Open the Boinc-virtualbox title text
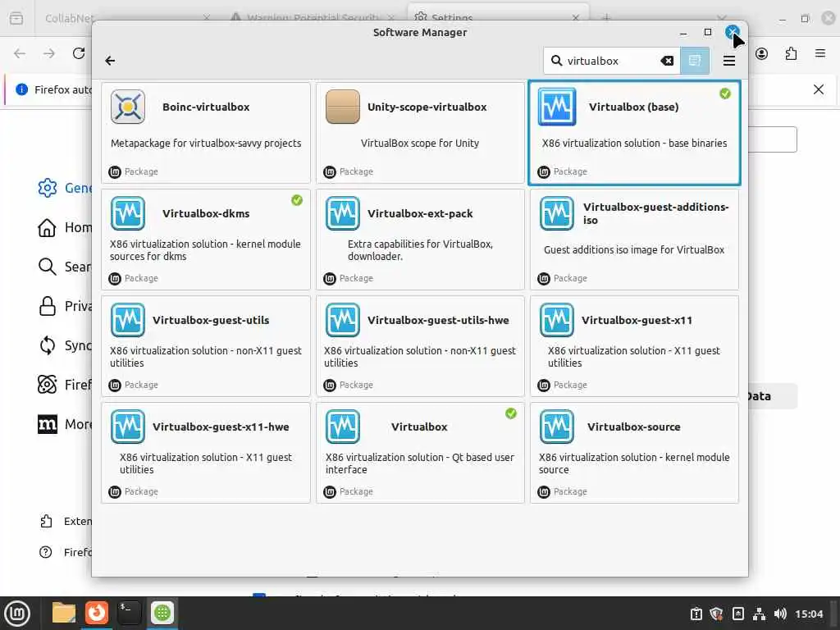Screen dimensions: 840x630 tap(206, 107)
